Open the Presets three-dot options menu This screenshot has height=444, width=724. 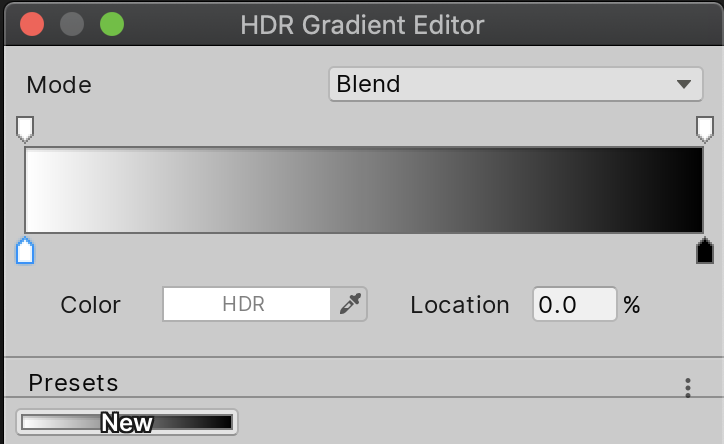687,387
